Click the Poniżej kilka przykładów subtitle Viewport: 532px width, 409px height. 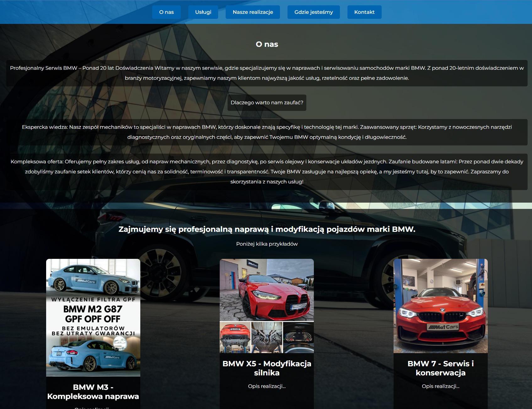pyautogui.click(x=267, y=244)
